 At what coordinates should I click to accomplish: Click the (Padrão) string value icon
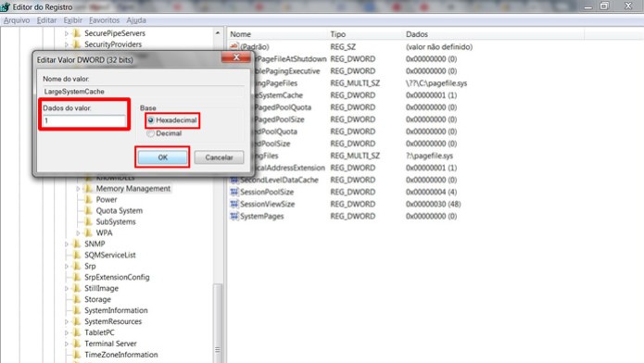point(234,46)
